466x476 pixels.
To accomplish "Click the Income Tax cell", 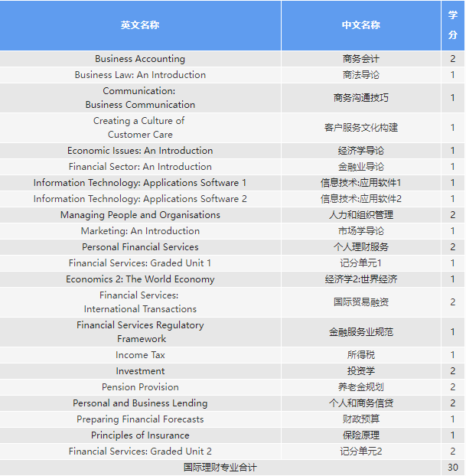I will tap(140, 355).
